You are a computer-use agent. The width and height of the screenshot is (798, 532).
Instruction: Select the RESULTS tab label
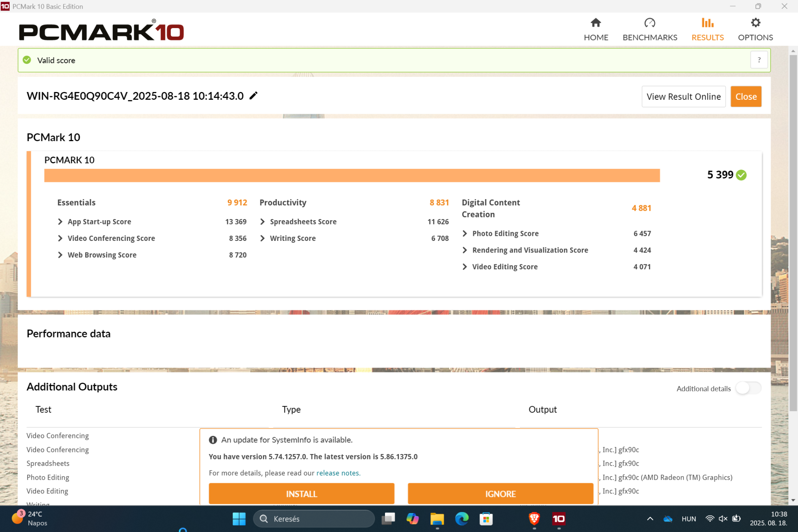tap(707, 37)
